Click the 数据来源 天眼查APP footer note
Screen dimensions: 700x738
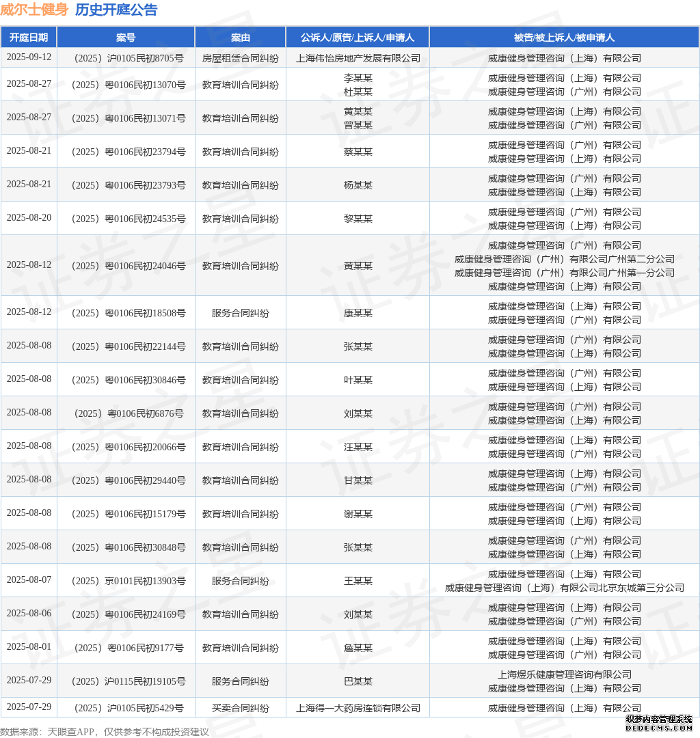104,732
